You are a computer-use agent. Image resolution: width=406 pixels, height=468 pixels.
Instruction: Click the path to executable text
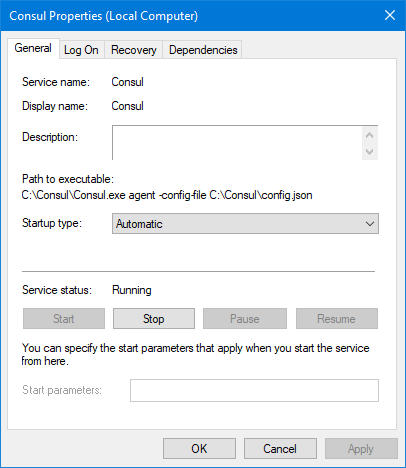(167, 195)
